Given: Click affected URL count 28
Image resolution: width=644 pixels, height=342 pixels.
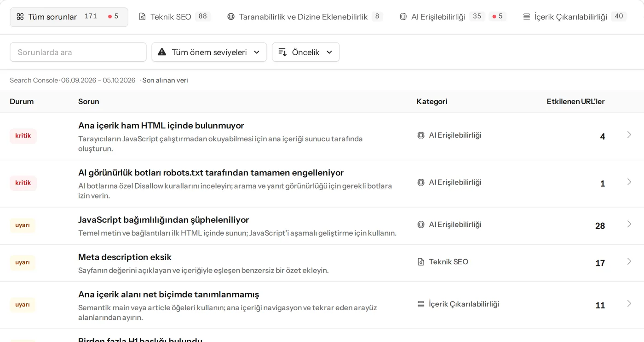Looking at the screenshot, I should 600,226.
